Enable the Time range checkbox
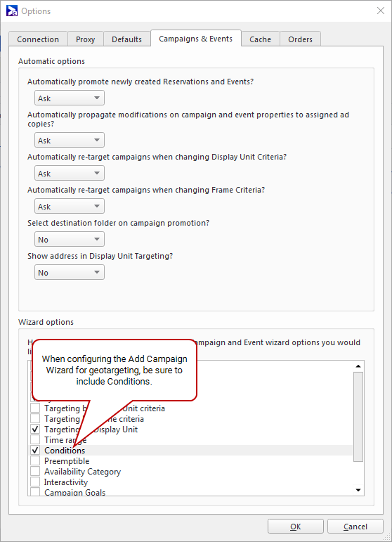This screenshot has width=392, height=542. (35, 439)
